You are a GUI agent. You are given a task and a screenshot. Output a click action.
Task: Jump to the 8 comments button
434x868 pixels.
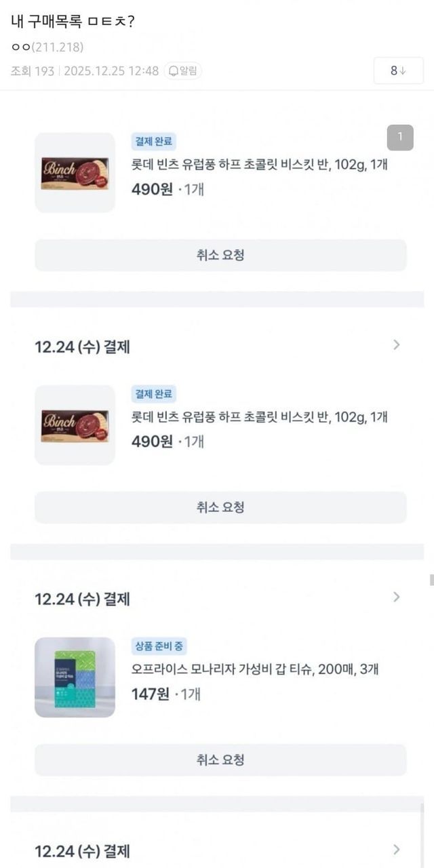pyautogui.click(x=398, y=71)
